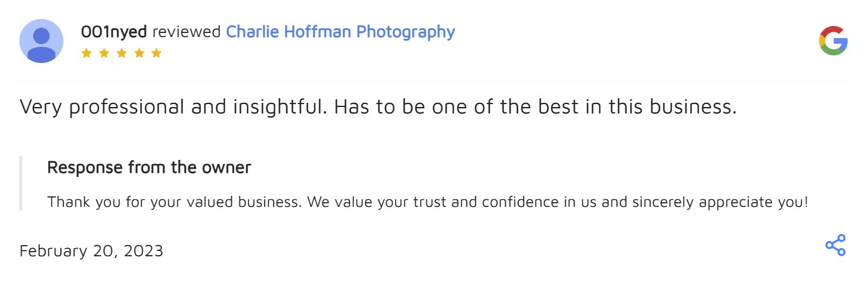Click the February 20, 2023 date
Screen dimensions: 868x281
click(x=92, y=251)
